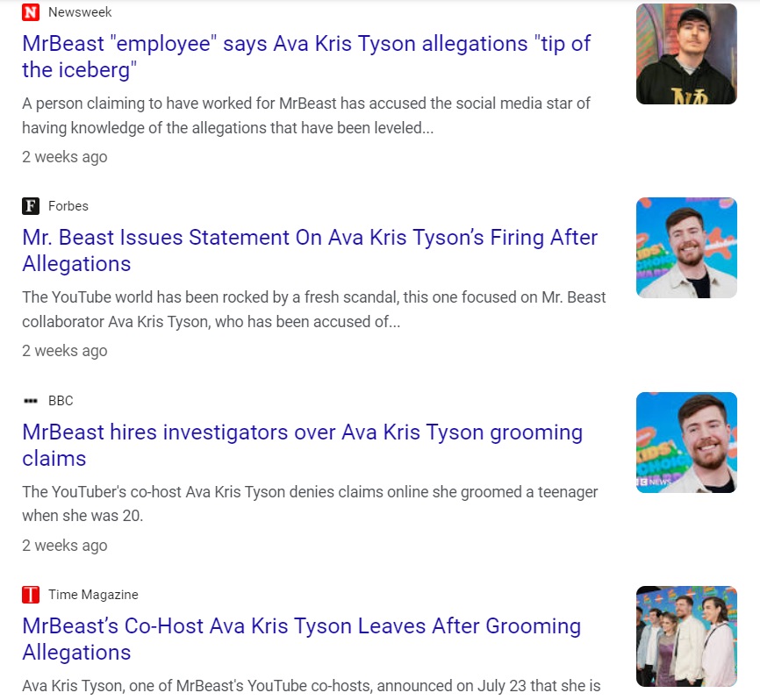Click the BBC source name label

pos(61,401)
